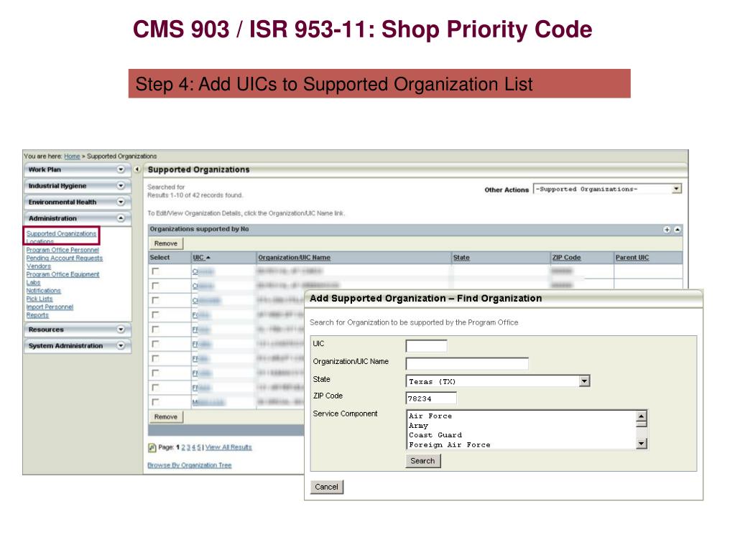Screen dimensions: 735x560
Task: Click the up-arrow collapse icon in the Organizations supported header
Action: (x=677, y=230)
